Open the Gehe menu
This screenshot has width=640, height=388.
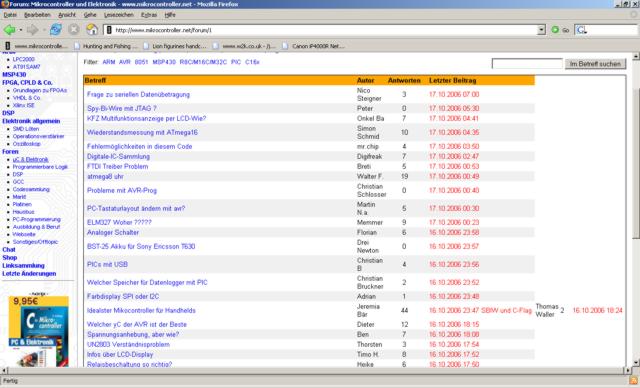click(90, 15)
